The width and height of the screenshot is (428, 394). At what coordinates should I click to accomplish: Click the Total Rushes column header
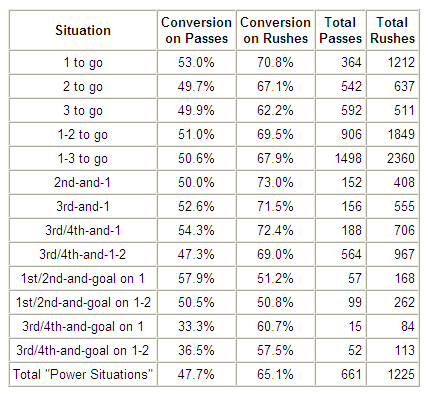[x=392, y=30]
